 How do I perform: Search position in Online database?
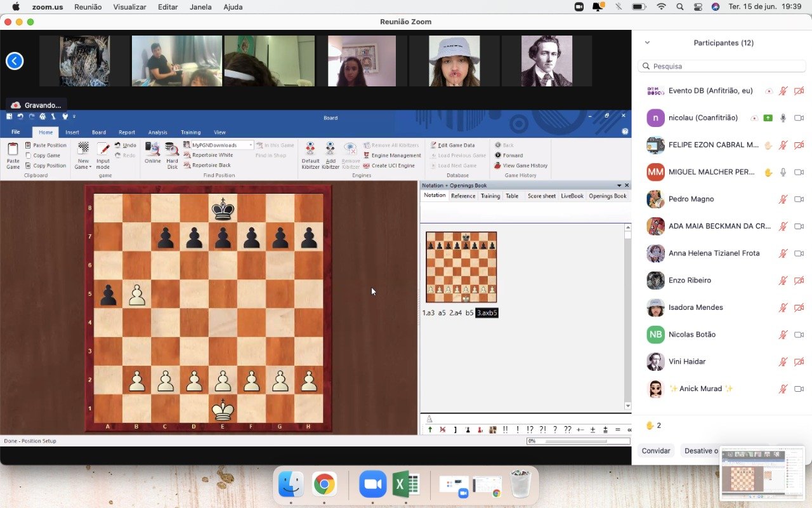pyautogui.click(x=152, y=152)
